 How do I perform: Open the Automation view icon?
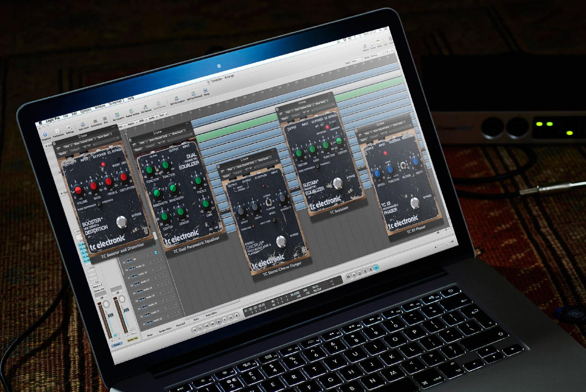95,121
